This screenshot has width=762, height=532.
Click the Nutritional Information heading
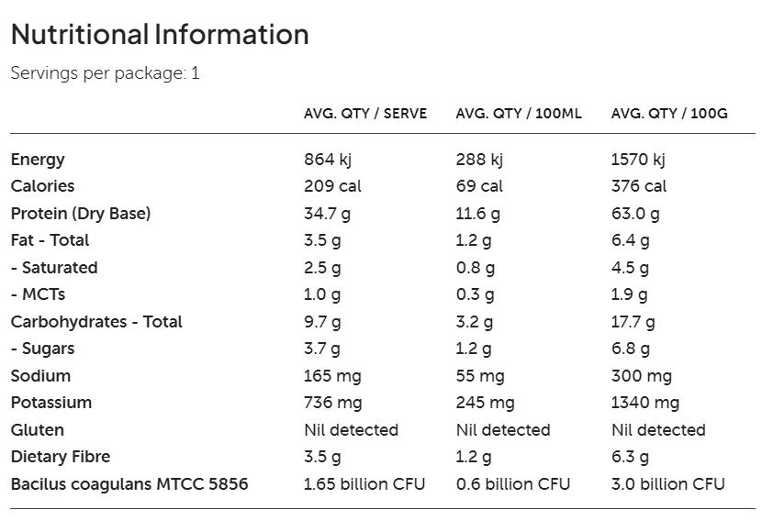coord(160,35)
